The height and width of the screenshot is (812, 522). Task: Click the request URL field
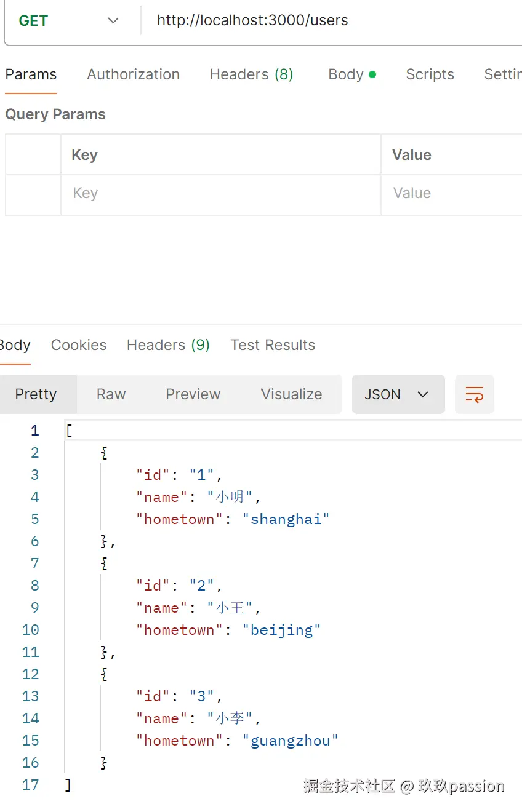pyautogui.click(x=332, y=20)
